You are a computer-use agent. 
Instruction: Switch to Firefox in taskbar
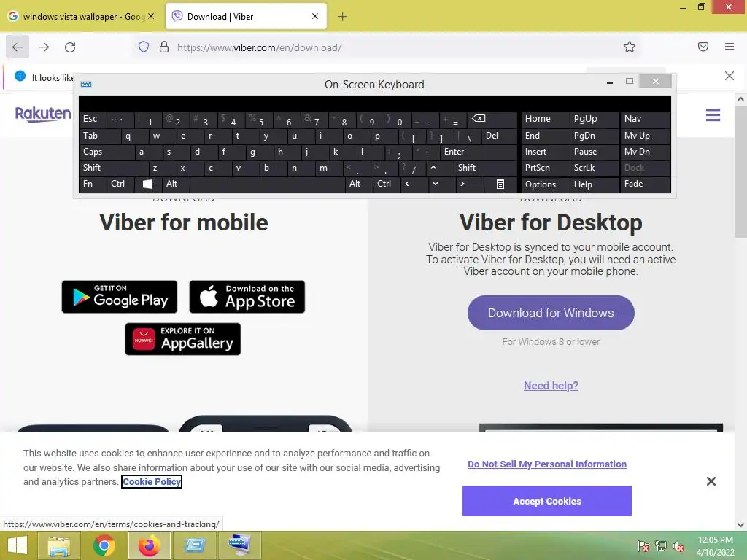coord(149,545)
